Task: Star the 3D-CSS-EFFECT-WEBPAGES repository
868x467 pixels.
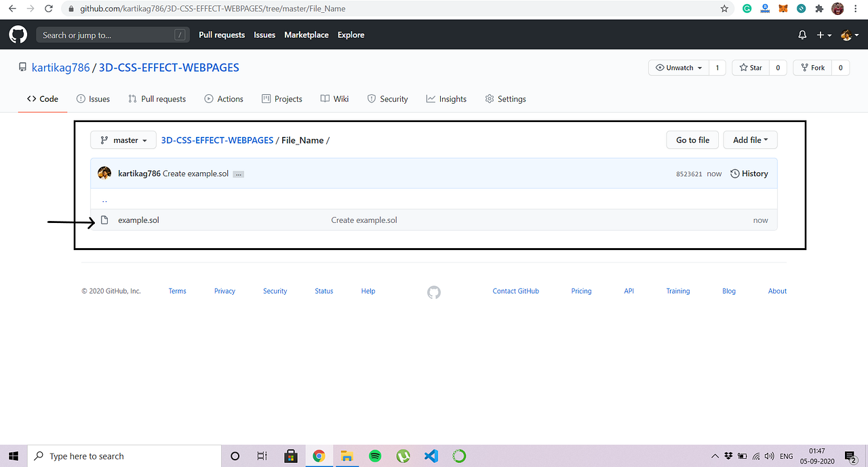Action: (x=750, y=67)
